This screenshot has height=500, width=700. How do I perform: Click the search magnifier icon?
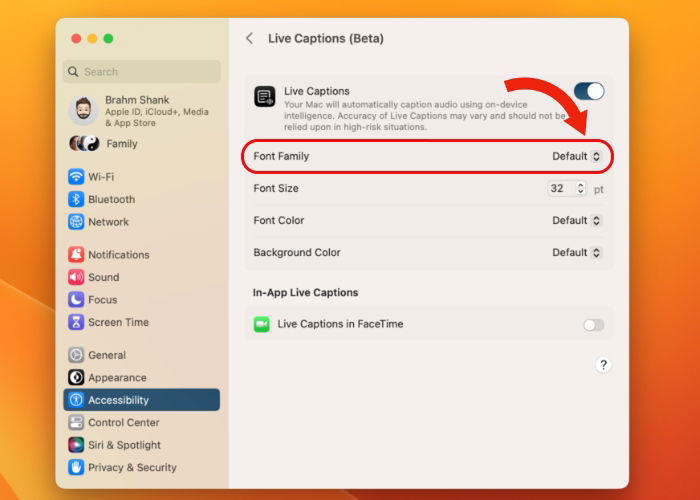coord(73,71)
